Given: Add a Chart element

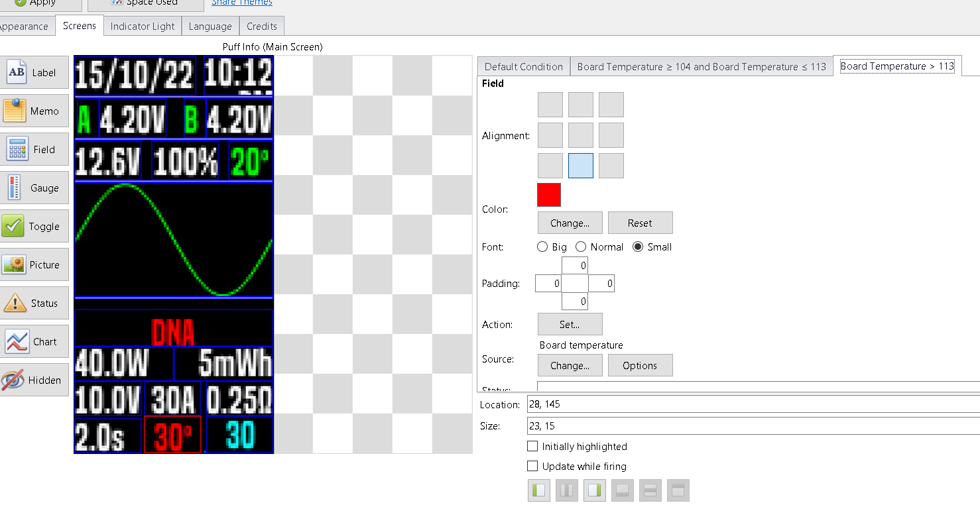Looking at the screenshot, I should click(34, 342).
